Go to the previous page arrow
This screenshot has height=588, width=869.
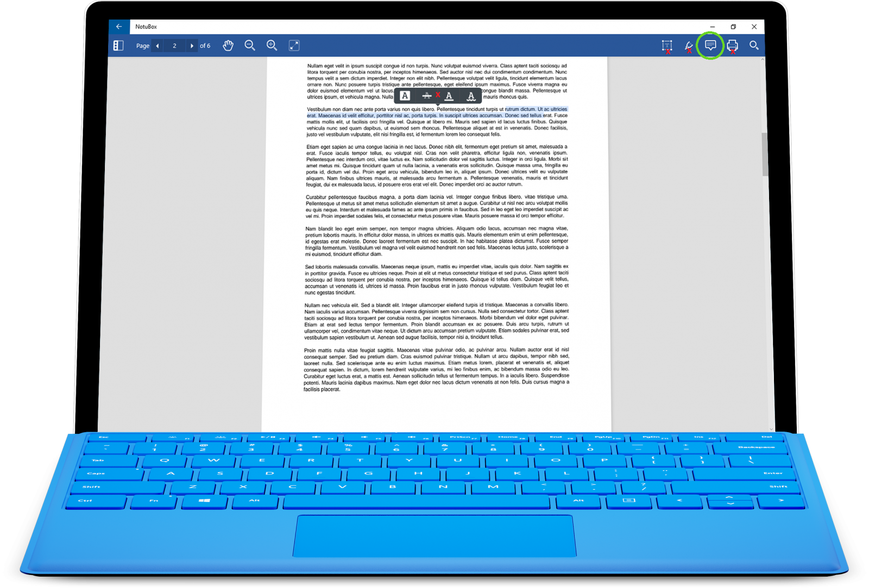158,46
